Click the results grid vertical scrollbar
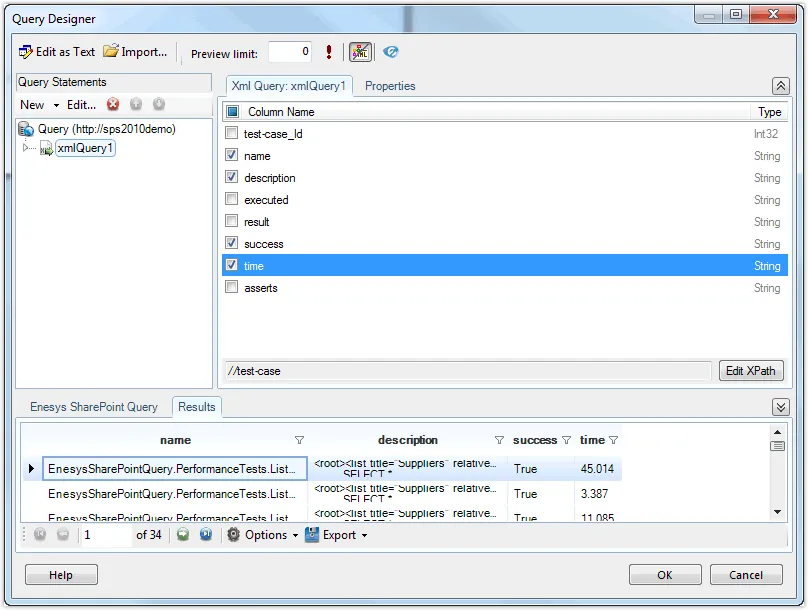Image resolution: width=808 pixels, height=610 pixels. coord(778,480)
